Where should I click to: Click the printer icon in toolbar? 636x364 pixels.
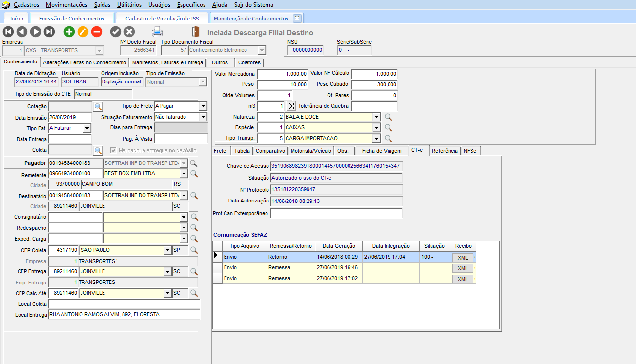point(157,32)
